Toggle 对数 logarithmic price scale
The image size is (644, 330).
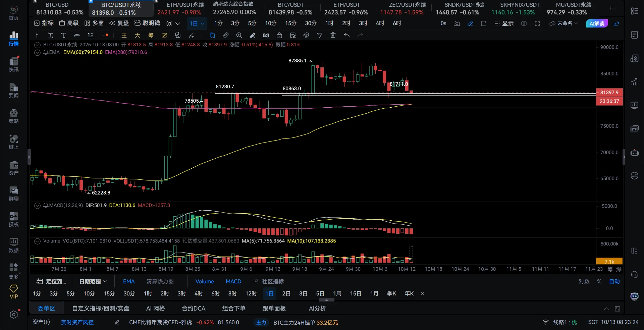tap(584, 281)
